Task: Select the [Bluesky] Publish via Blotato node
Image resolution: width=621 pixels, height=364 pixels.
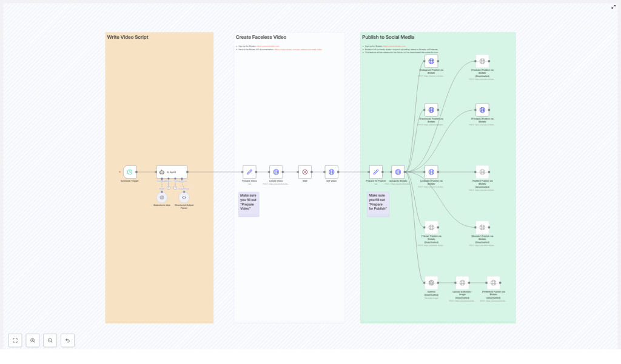Action: point(482,228)
